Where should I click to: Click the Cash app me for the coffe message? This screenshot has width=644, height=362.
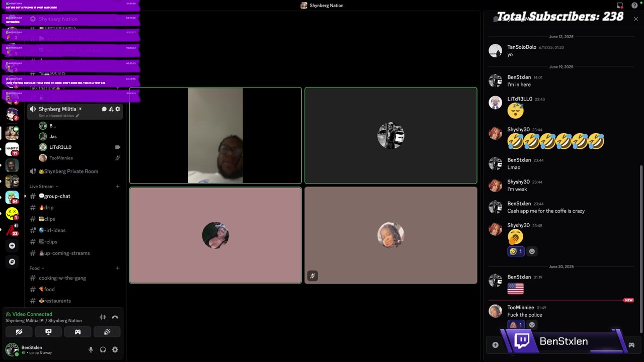pyautogui.click(x=546, y=211)
